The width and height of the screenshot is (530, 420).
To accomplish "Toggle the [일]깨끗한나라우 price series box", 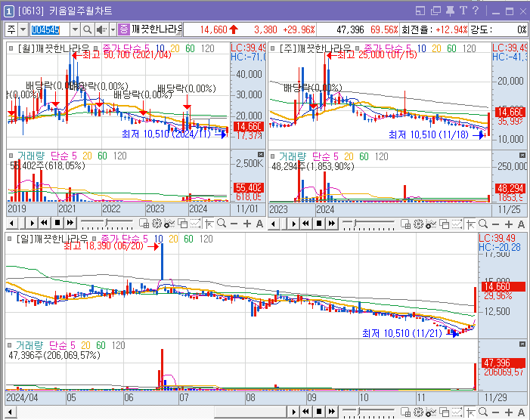I will [x=10, y=239].
